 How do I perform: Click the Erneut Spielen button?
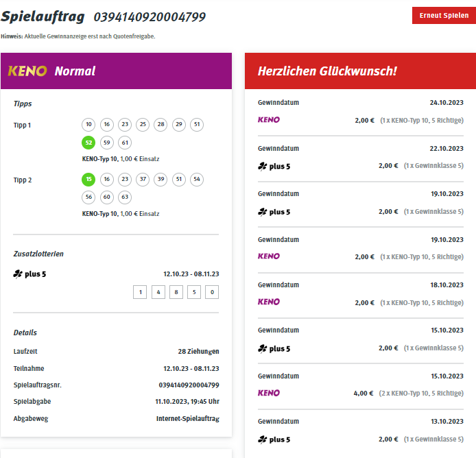tap(444, 16)
